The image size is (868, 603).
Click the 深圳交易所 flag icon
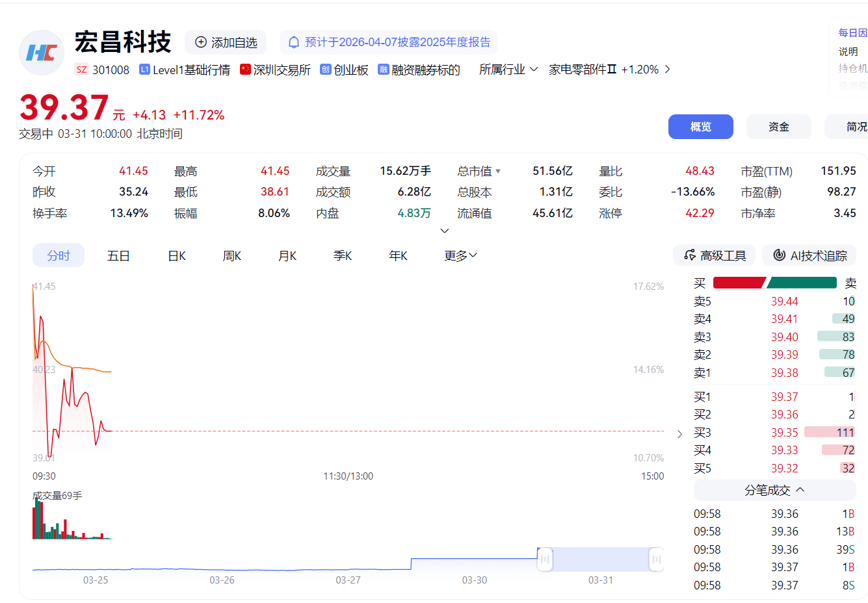coord(245,70)
